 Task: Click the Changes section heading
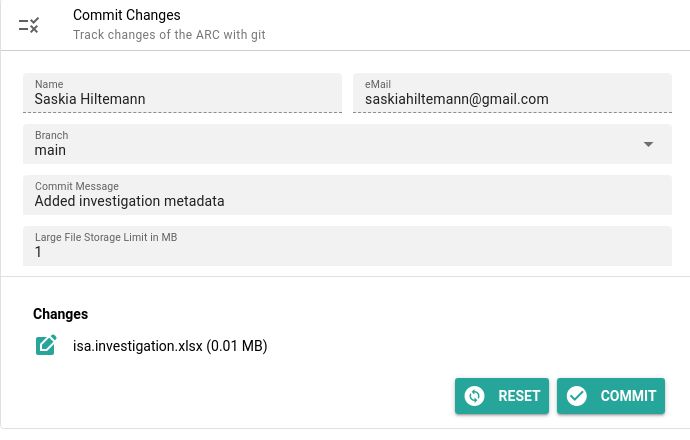60,314
